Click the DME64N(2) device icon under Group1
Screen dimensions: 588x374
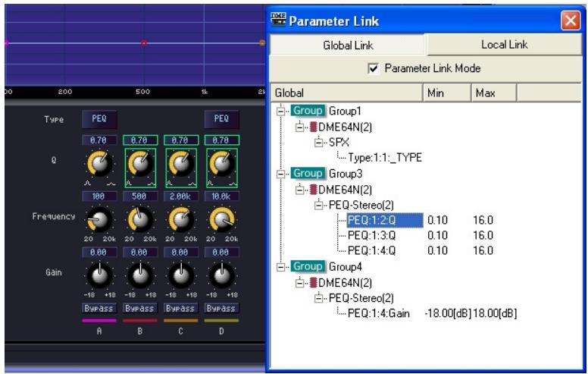click(x=313, y=127)
